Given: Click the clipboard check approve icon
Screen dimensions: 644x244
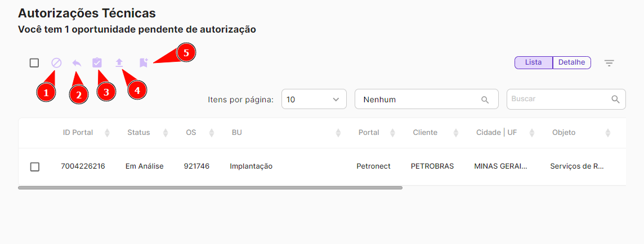Looking at the screenshot, I should tap(97, 63).
